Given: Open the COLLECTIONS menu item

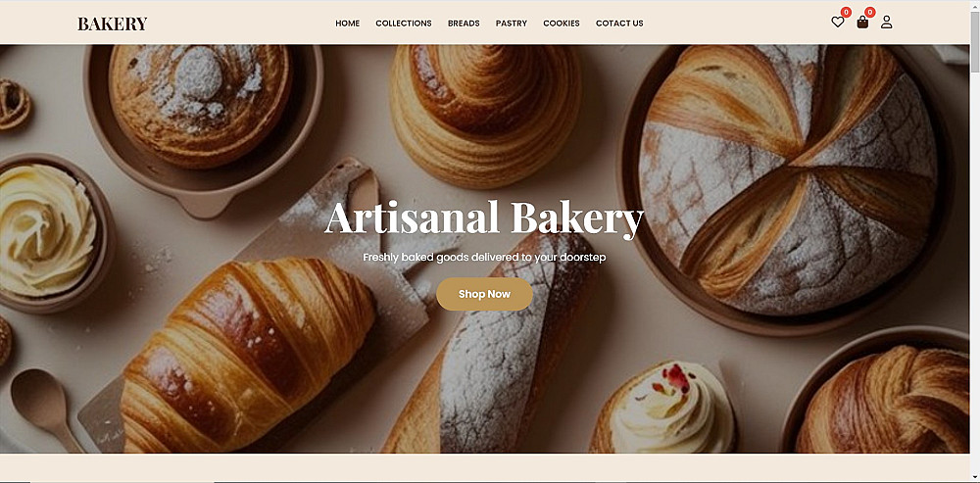Looking at the screenshot, I should [x=403, y=24].
